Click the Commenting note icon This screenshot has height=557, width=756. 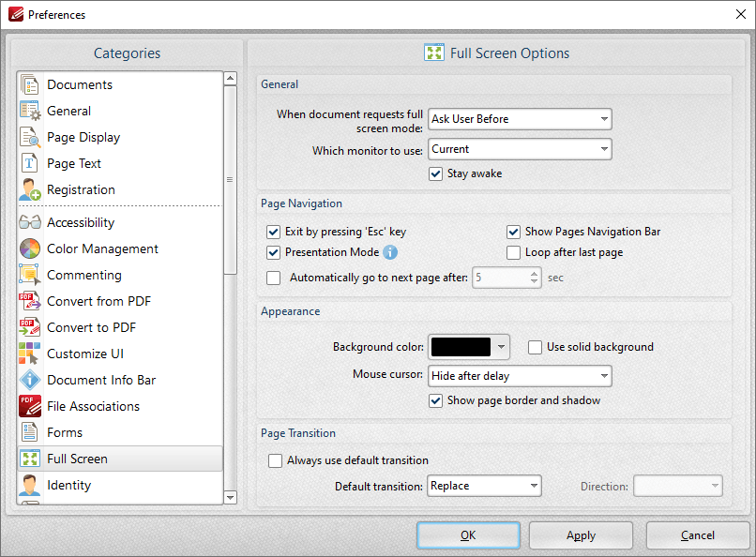pyautogui.click(x=30, y=275)
